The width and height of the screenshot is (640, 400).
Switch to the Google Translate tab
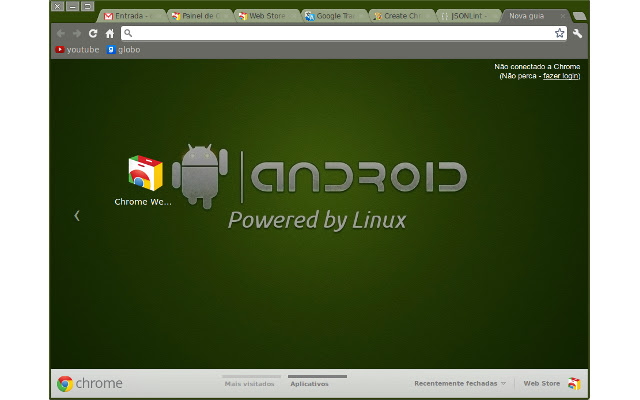334,16
